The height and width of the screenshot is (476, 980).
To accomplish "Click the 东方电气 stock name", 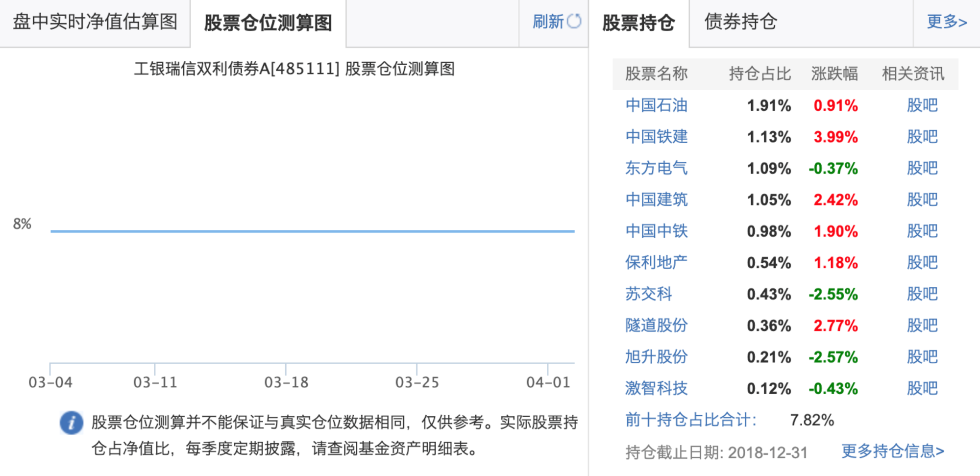I will coord(656,168).
